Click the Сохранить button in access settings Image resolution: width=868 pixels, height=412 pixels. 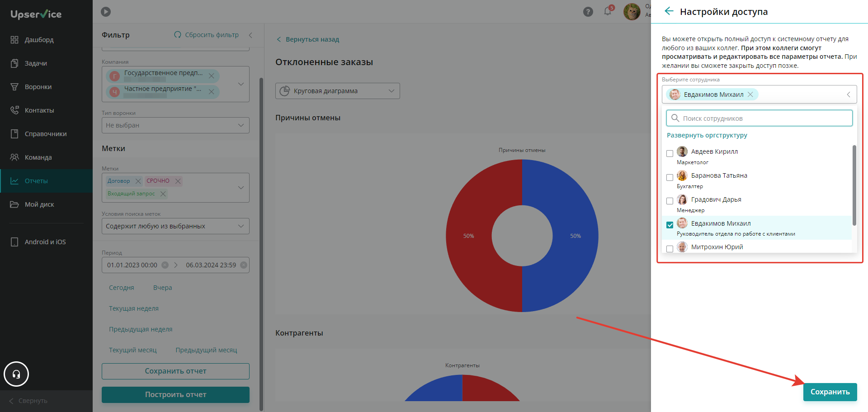coord(830,392)
